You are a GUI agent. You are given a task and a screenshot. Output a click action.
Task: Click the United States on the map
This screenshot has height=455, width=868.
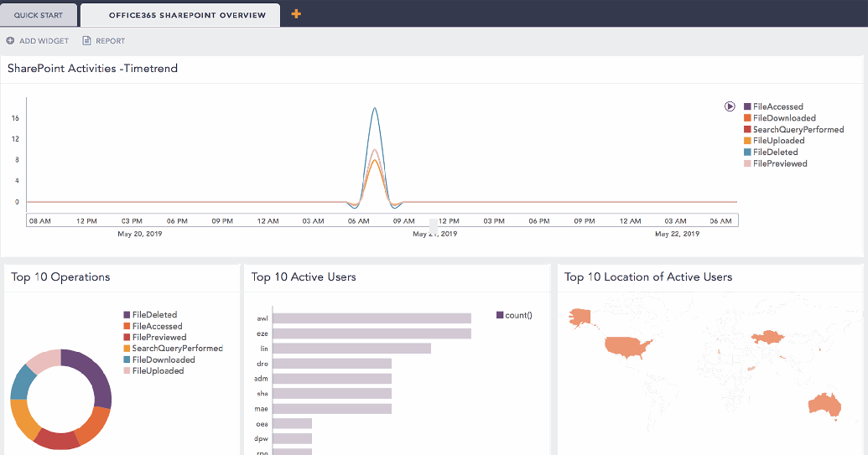pyautogui.click(x=632, y=346)
